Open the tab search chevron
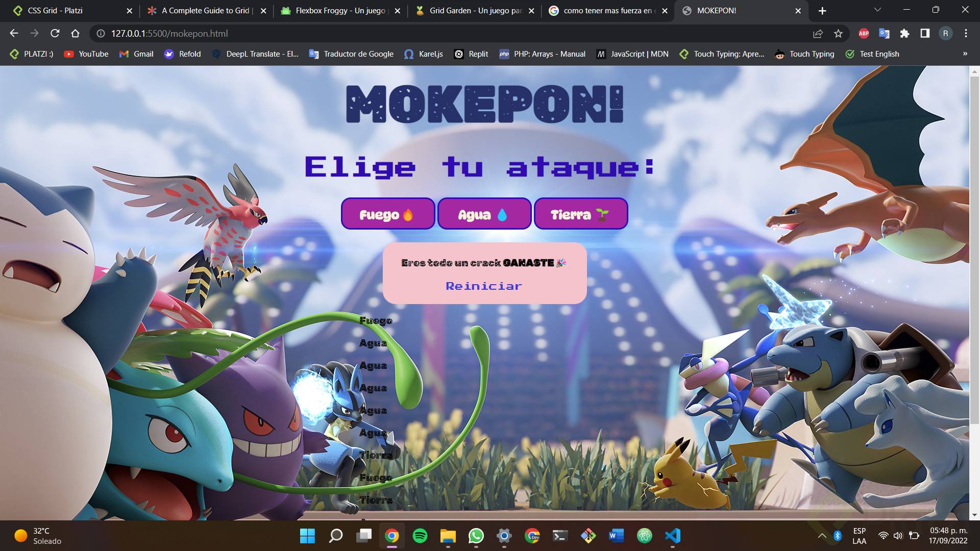The width and height of the screenshot is (980, 551). [x=877, y=9]
